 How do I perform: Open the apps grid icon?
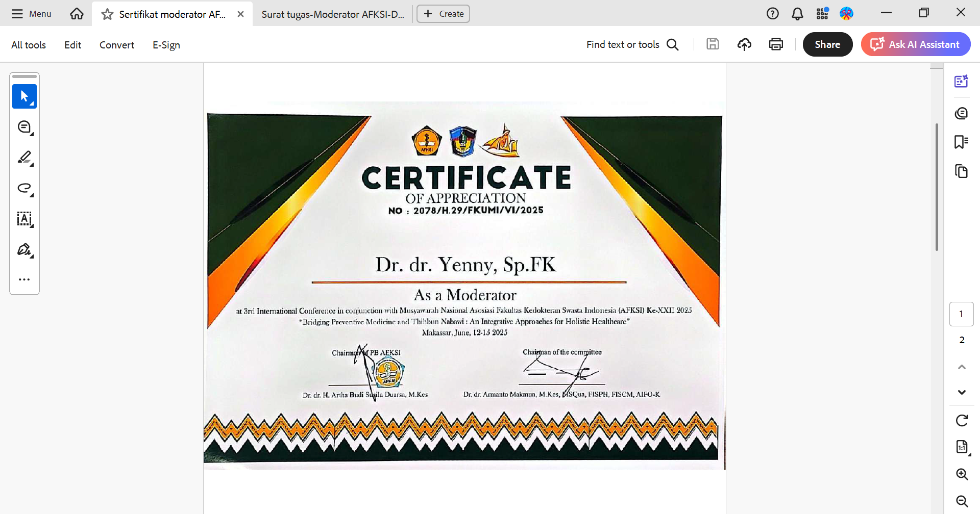point(822,14)
